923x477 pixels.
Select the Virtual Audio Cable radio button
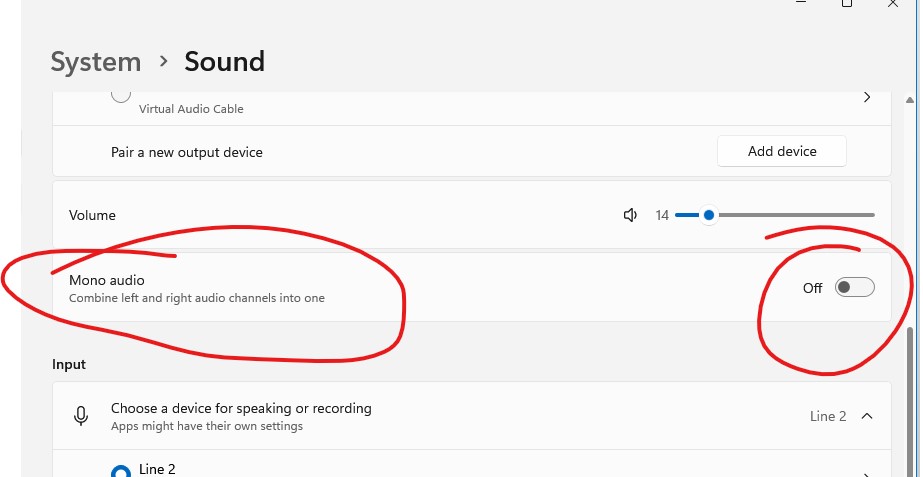point(121,95)
